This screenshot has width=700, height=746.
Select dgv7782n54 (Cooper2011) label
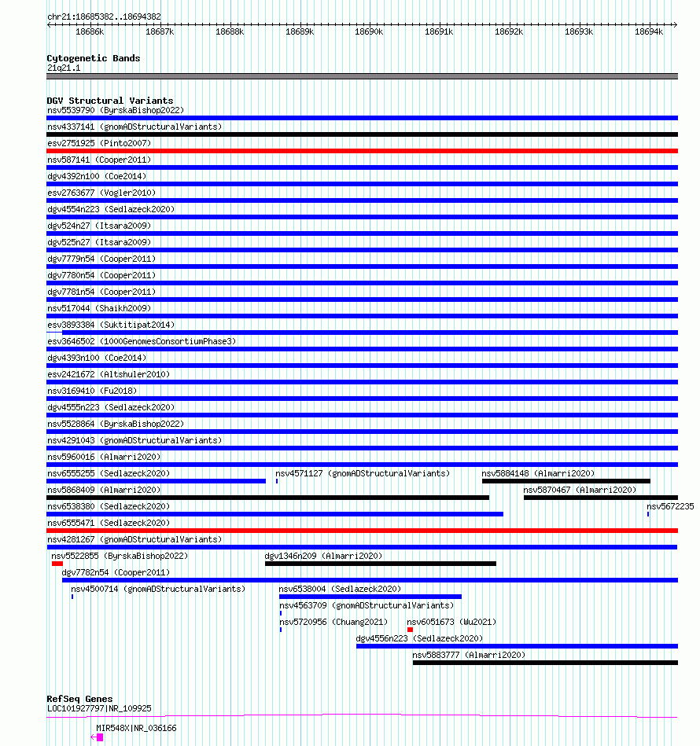(116, 572)
